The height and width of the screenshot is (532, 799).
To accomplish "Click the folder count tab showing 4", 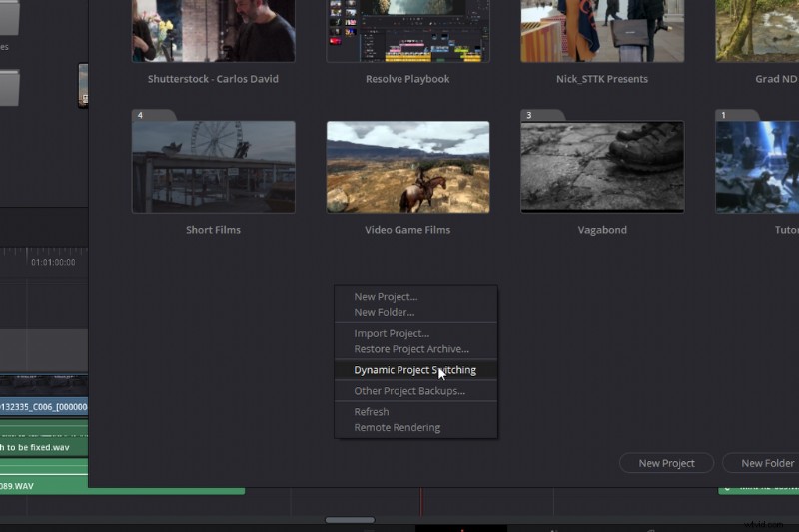I will coord(154,115).
